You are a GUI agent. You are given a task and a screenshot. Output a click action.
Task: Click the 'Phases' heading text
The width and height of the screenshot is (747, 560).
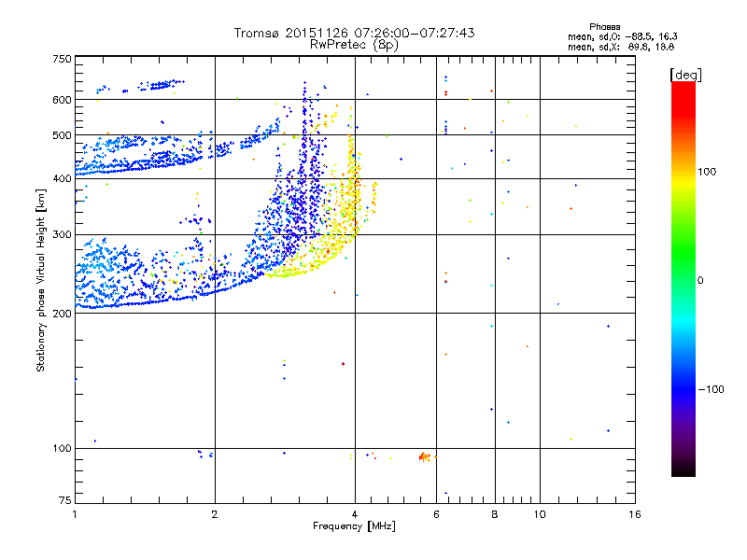[x=604, y=27]
